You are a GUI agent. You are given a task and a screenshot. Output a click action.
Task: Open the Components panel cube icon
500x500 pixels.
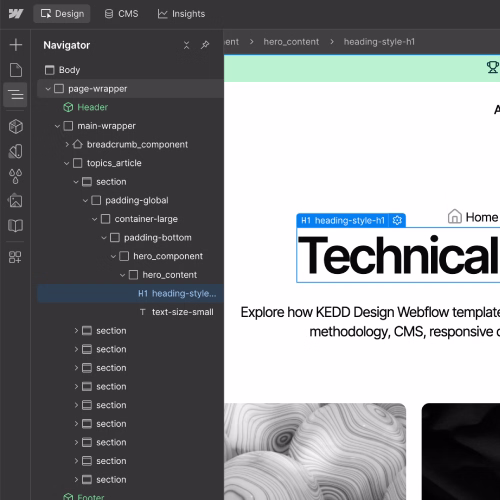pyautogui.click(x=16, y=126)
